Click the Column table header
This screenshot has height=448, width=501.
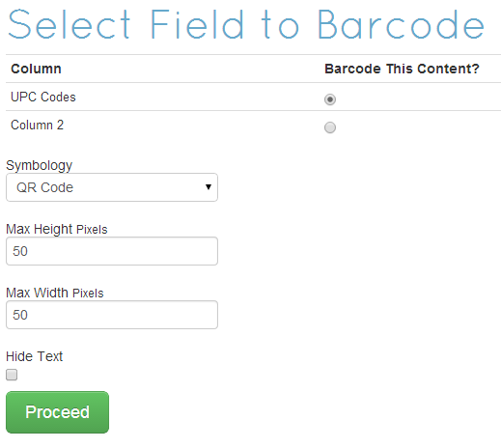coord(36,69)
